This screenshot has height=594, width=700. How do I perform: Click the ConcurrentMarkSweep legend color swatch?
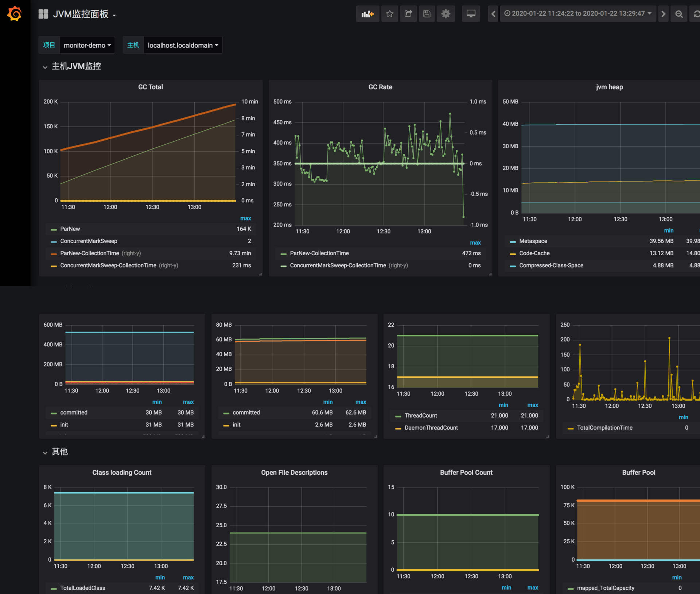pyautogui.click(x=54, y=241)
